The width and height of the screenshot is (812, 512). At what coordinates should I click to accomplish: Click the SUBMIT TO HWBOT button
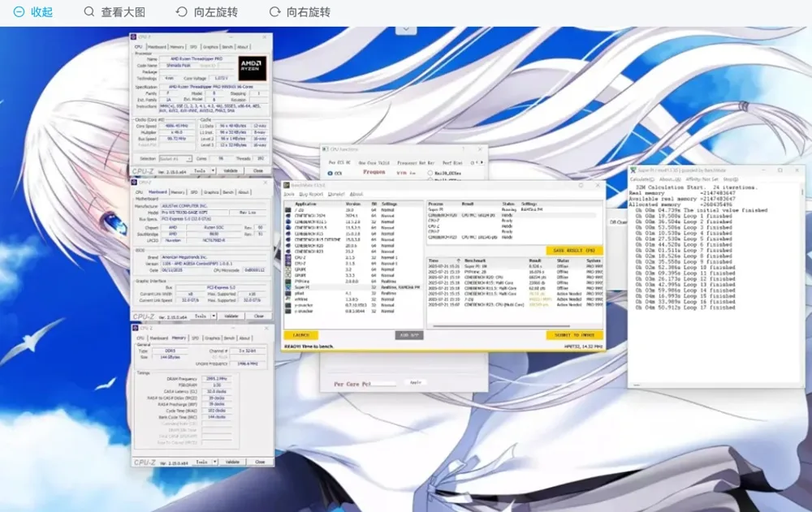(x=574, y=335)
